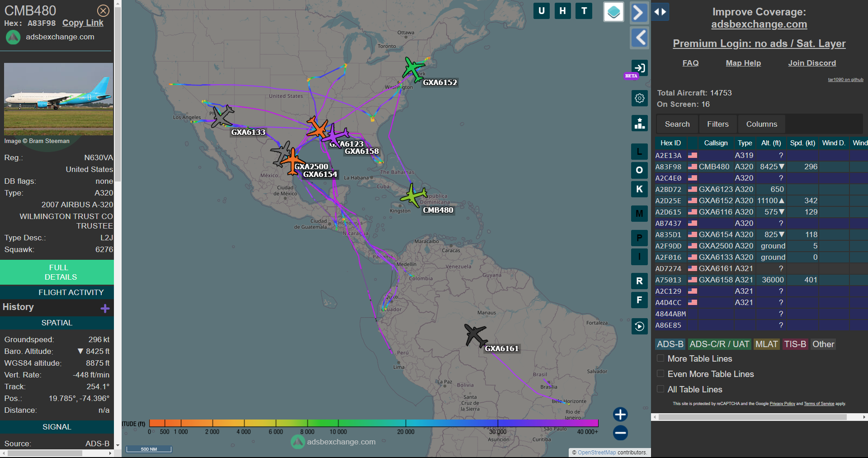Screen dimensions: 868x458
Task: Open the map layer selector icon
Action: 613,12
